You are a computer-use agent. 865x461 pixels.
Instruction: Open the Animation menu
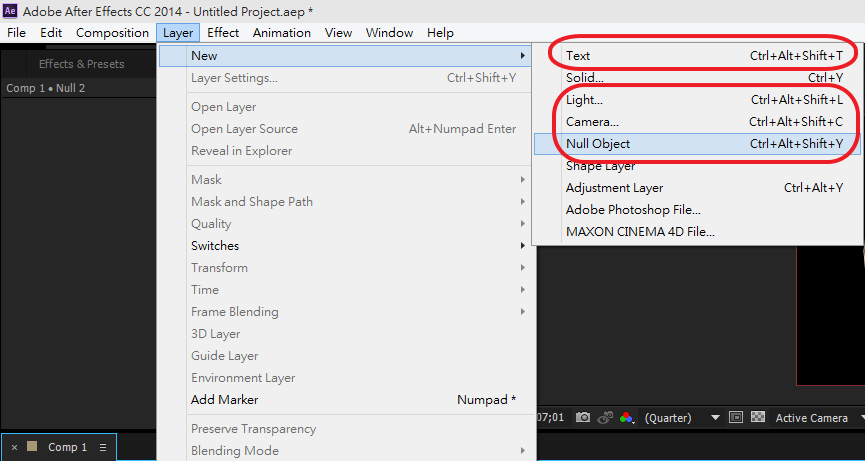pos(282,33)
